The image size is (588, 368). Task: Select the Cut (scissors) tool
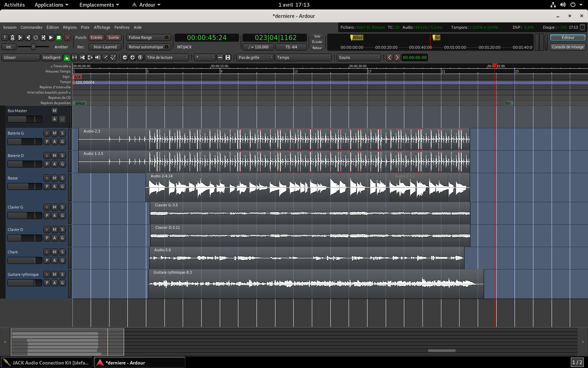(x=82, y=57)
